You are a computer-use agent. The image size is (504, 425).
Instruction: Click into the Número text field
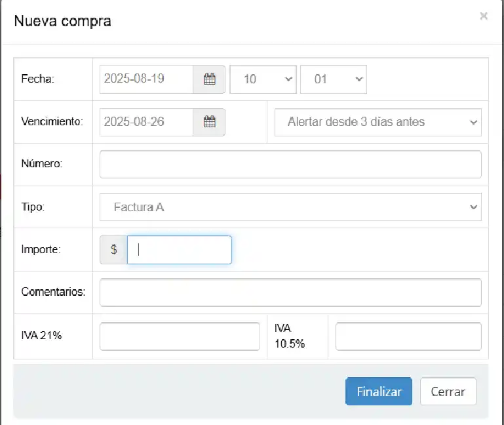(290, 164)
